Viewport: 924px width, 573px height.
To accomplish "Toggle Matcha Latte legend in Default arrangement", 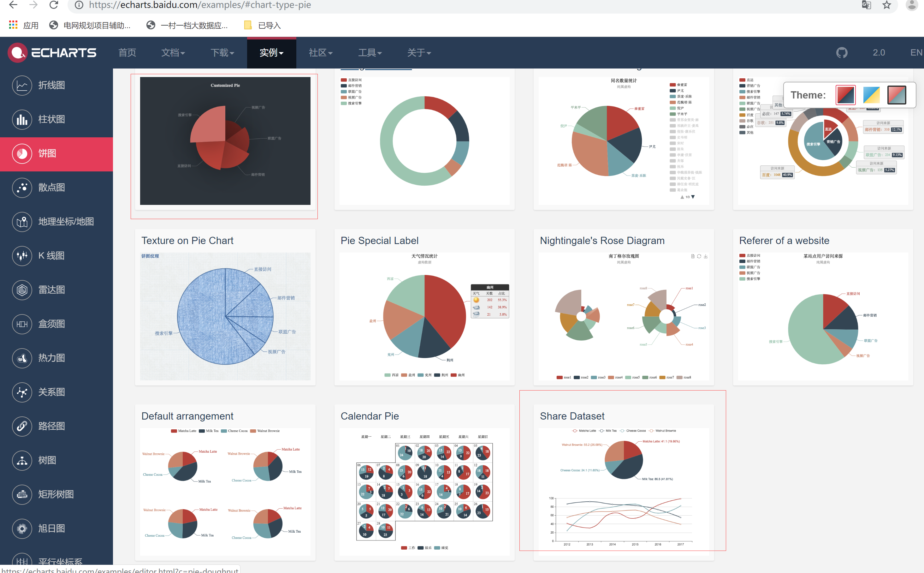I will (184, 431).
